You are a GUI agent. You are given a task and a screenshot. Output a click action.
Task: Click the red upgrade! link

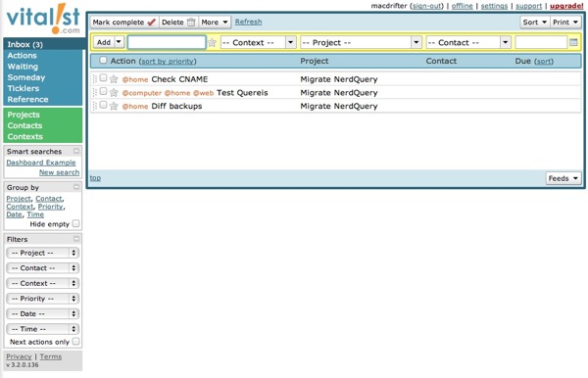pyautogui.click(x=566, y=6)
